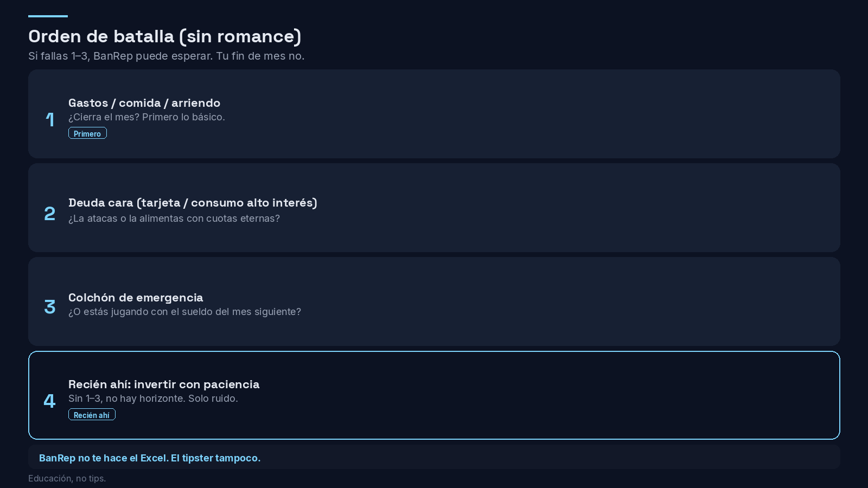Click 'Deuda cara (tarjeta / consumo alto interés)' heading
Screen dimensions: 868x488
[x=193, y=203]
